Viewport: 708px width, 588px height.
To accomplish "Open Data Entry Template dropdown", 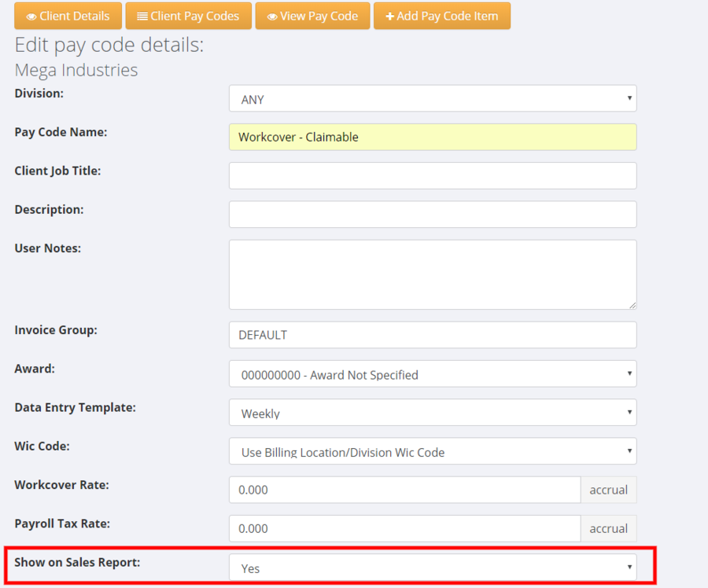I will point(432,413).
